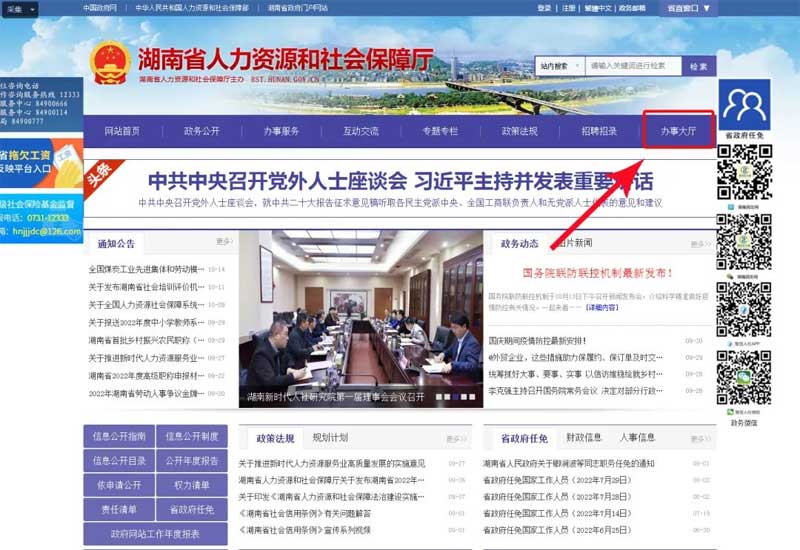Open 政务公开 navigation menu item
Image resolution: width=800 pixels, height=550 pixels.
coord(202,131)
